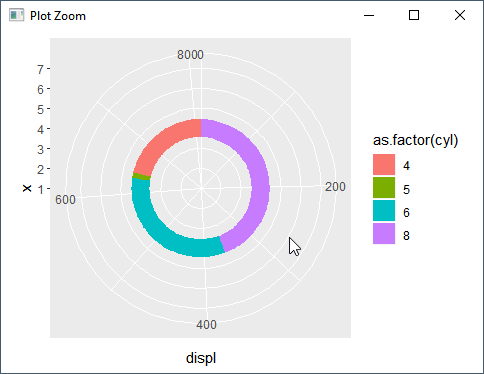Click the y-axis title x
Image resolution: width=484 pixels, height=374 pixels.
[x=27, y=188]
